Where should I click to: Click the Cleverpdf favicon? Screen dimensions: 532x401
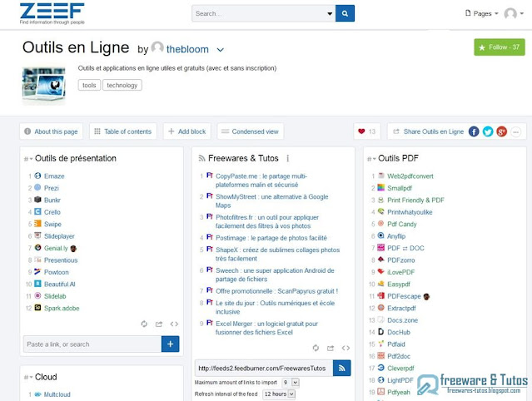381,368
